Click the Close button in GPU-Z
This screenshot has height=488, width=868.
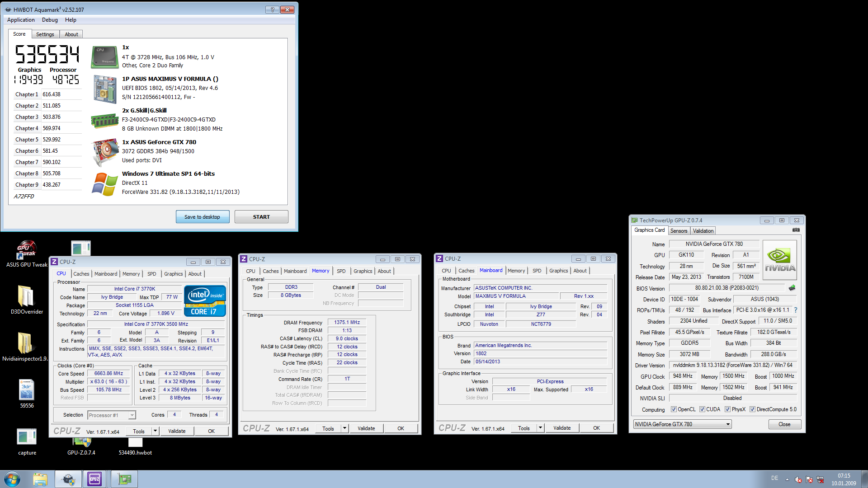coord(784,424)
